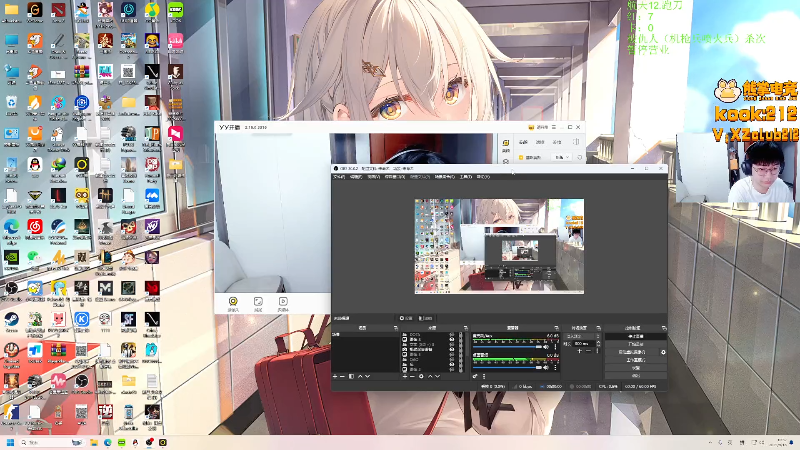Open OBS 文件(F) menu

click(339, 177)
